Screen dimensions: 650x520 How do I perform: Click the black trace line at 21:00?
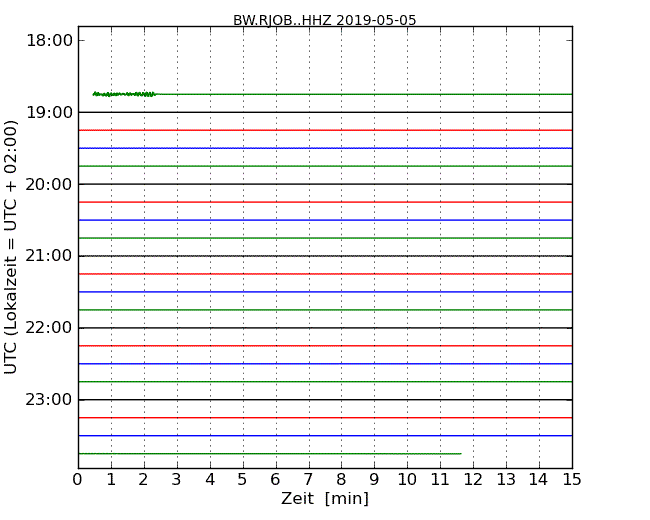coord(325,256)
